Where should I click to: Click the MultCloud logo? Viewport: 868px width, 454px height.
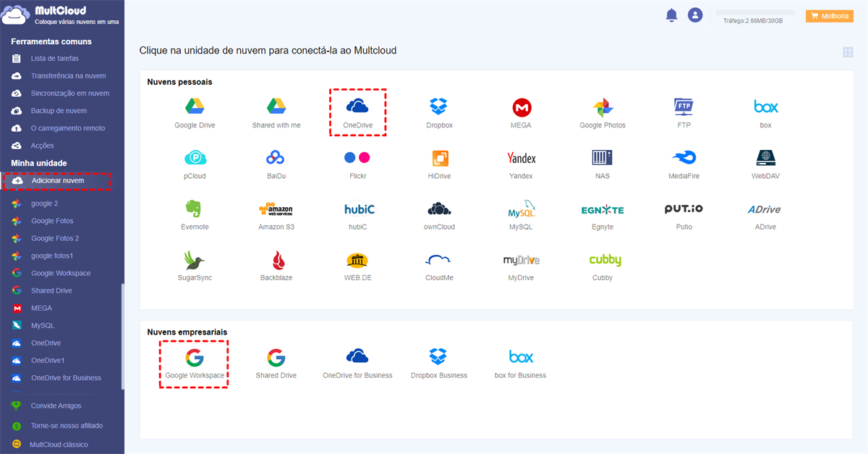coord(60,15)
